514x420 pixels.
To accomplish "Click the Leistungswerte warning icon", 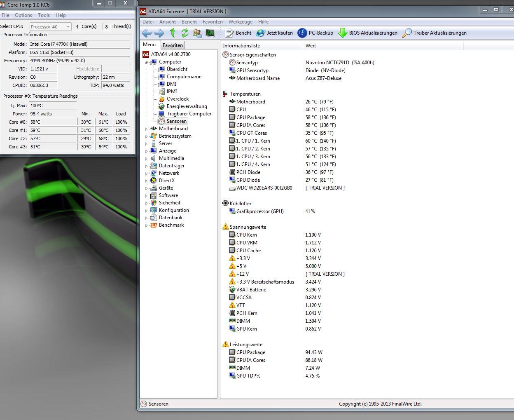I will point(225,344).
